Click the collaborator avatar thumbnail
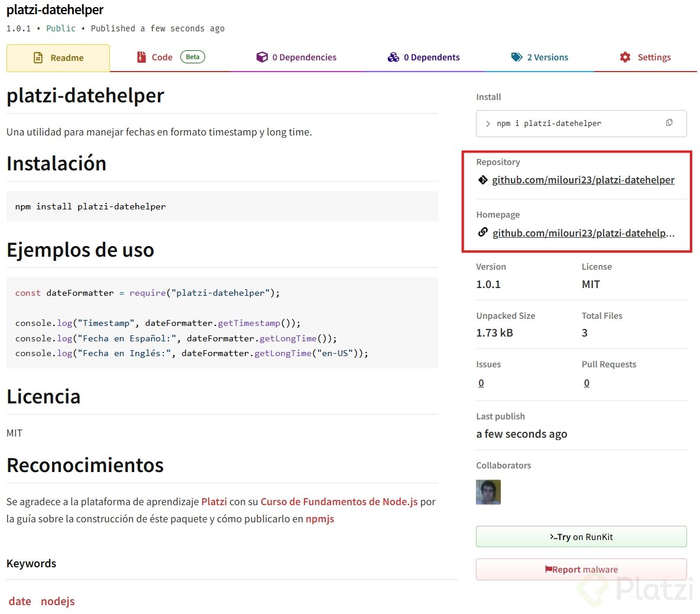This screenshot has width=700, height=614. [x=488, y=492]
